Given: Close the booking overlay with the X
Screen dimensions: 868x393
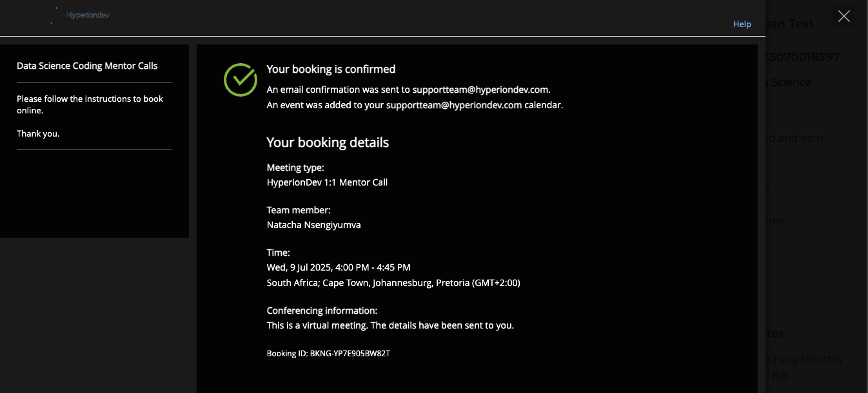Looking at the screenshot, I should point(843,16).
